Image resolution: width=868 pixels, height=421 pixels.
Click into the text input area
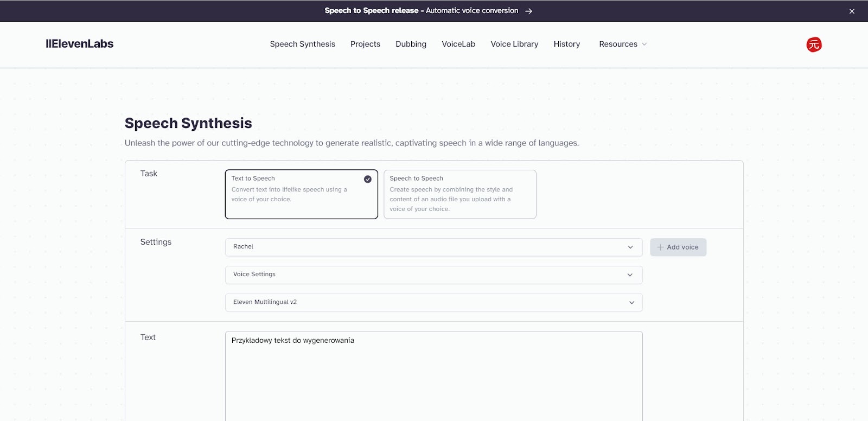point(434,376)
